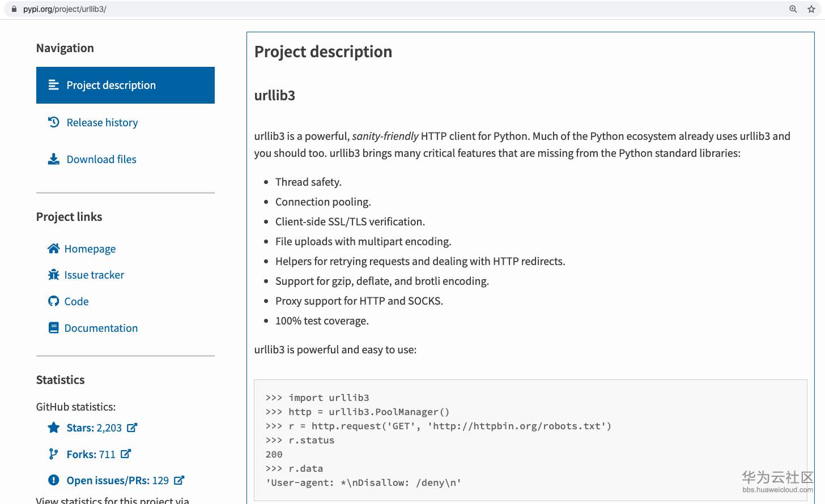
Task: Click external link icon beside Stars count
Action: 132,428
